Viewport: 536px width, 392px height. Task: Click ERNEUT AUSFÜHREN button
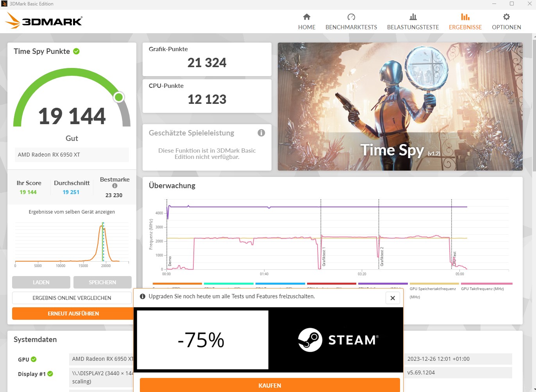coord(73,314)
